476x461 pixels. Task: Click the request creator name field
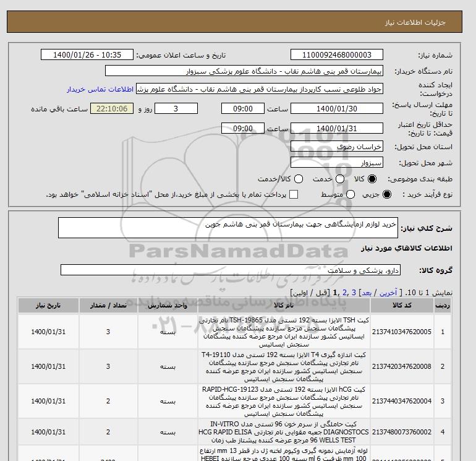click(x=260, y=89)
